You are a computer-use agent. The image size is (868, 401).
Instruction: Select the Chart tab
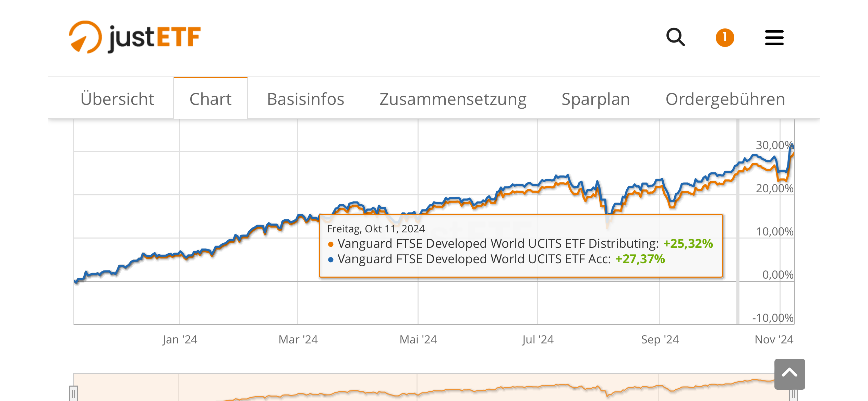[x=210, y=99]
